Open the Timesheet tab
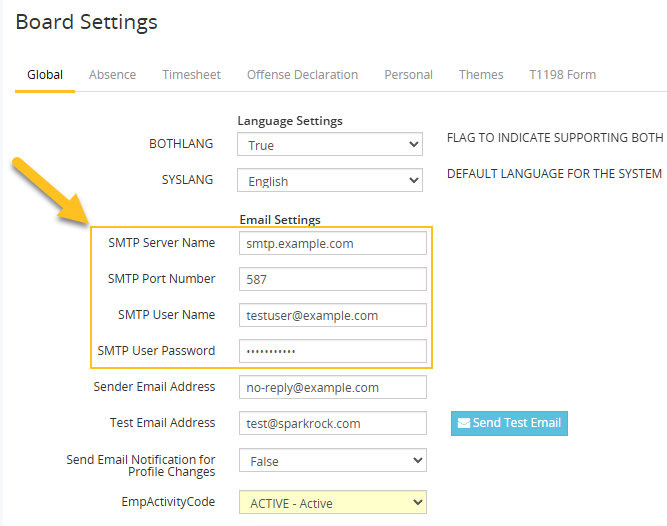The width and height of the screenshot is (667, 526). point(191,75)
